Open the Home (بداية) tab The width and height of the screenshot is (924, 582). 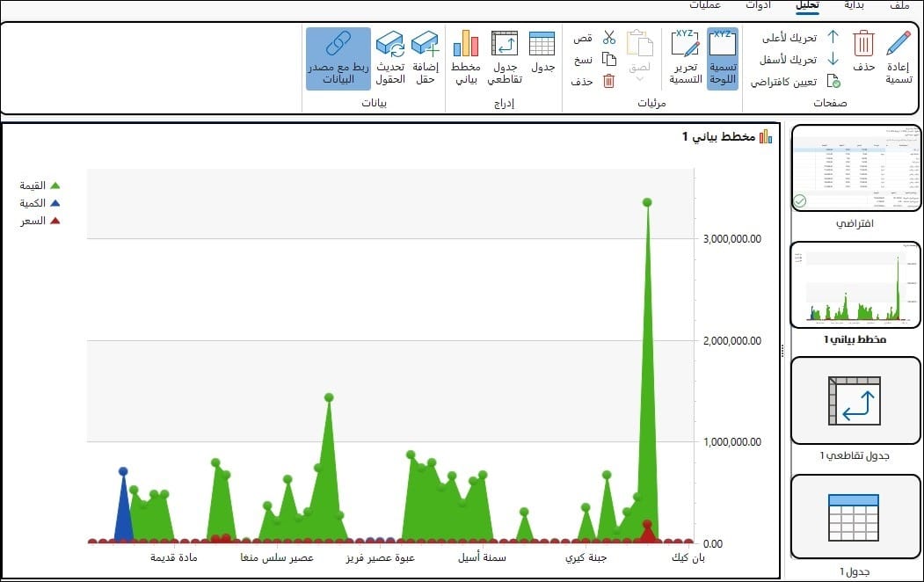(x=854, y=5)
